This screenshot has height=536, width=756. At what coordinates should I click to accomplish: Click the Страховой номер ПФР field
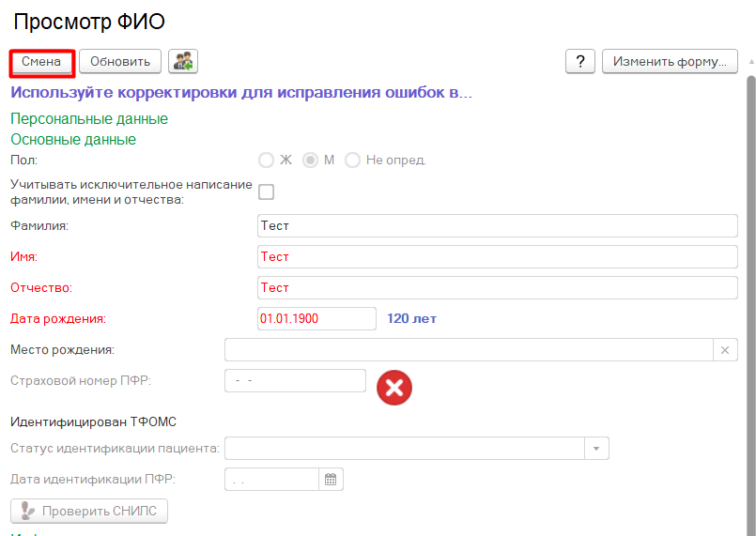click(295, 380)
